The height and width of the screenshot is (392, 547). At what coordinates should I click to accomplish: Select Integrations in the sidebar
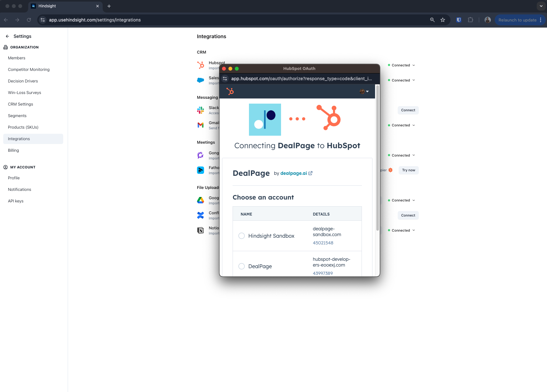point(33,139)
